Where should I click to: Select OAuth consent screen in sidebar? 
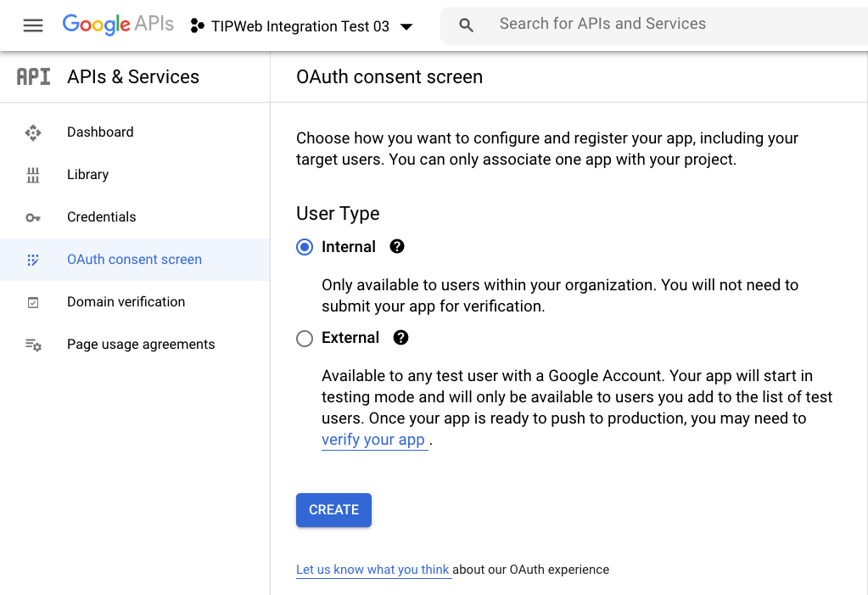[135, 260]
